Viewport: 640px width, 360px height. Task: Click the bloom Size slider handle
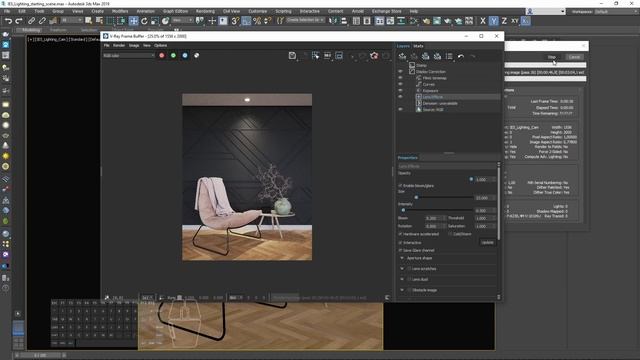(x=416, y=198)
